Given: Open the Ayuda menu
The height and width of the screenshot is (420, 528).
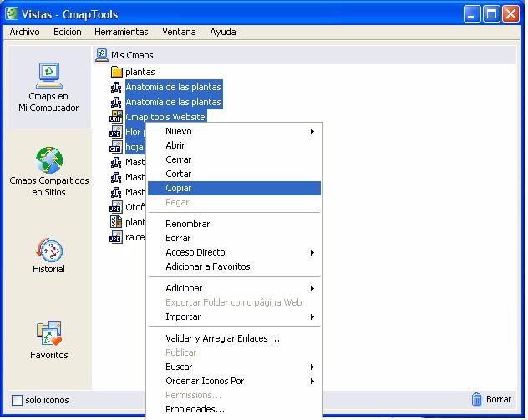Looking at the screenshot, I should [x=223, y=32].
